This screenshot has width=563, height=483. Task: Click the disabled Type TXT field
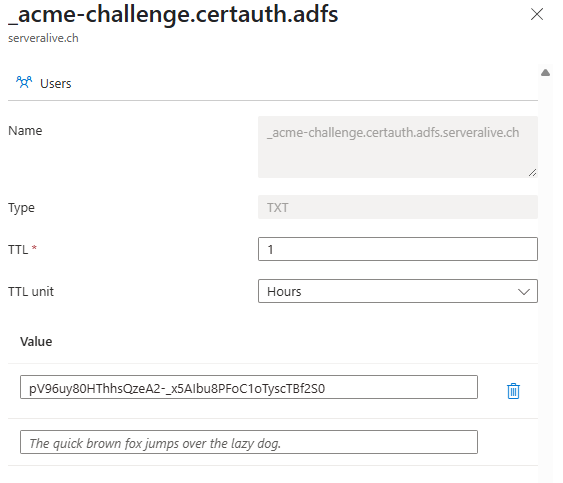tap(397, 207)
